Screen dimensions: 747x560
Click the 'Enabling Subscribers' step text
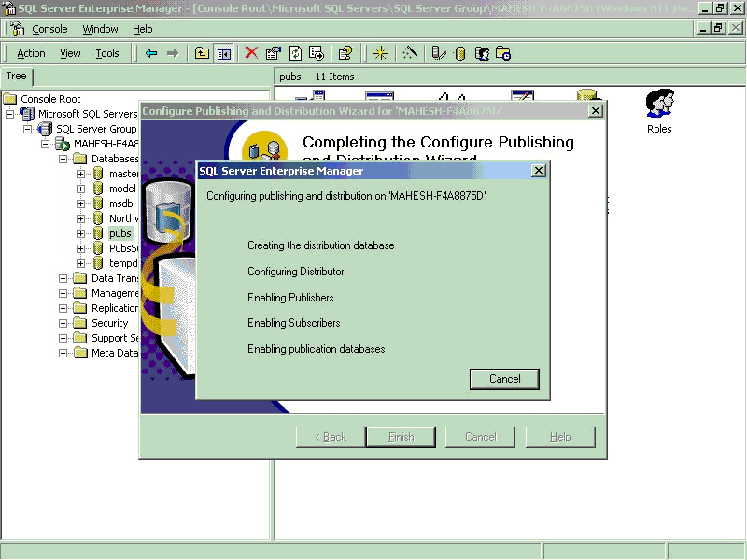coord(293,323)
